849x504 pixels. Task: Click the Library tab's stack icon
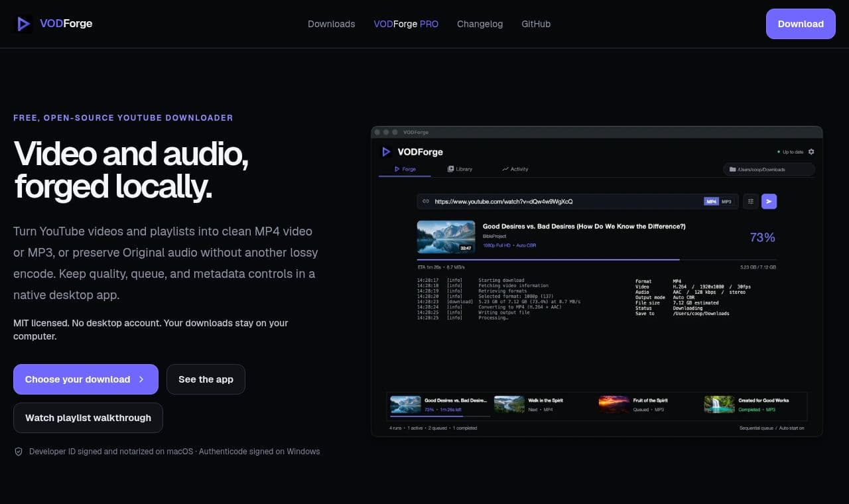(450, 169)
